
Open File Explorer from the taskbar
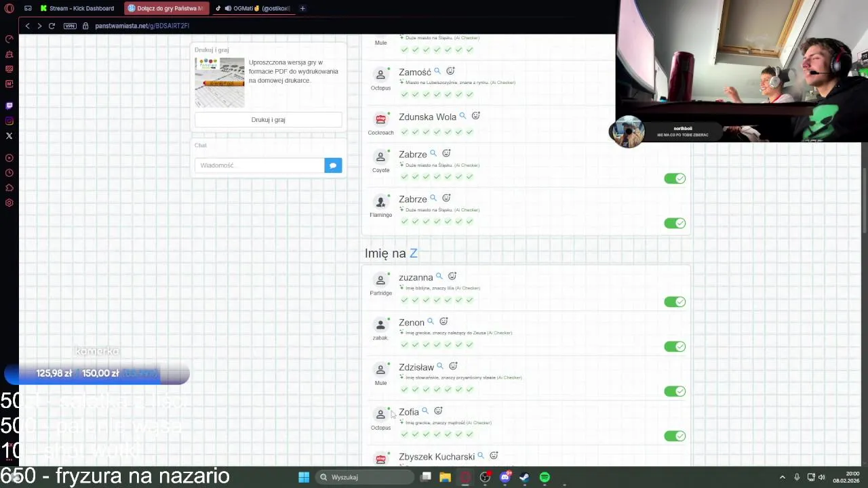[x=445, y=477]
